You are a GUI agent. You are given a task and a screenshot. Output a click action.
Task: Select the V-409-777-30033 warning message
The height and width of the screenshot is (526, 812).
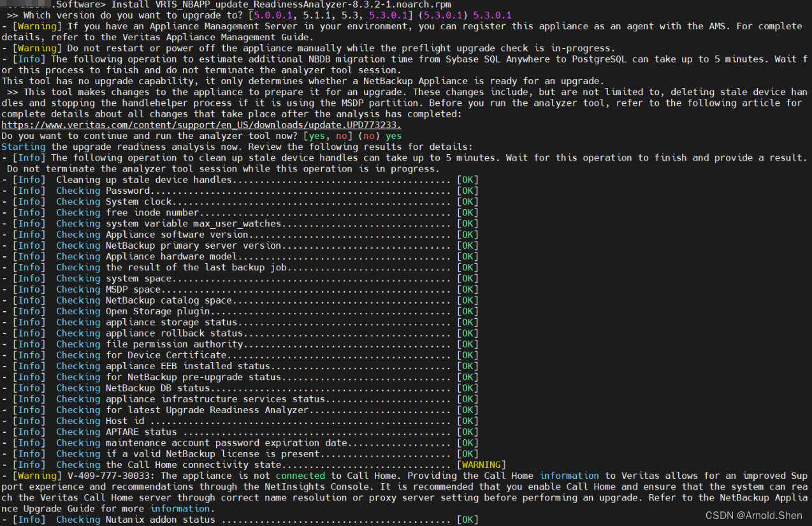405,492
